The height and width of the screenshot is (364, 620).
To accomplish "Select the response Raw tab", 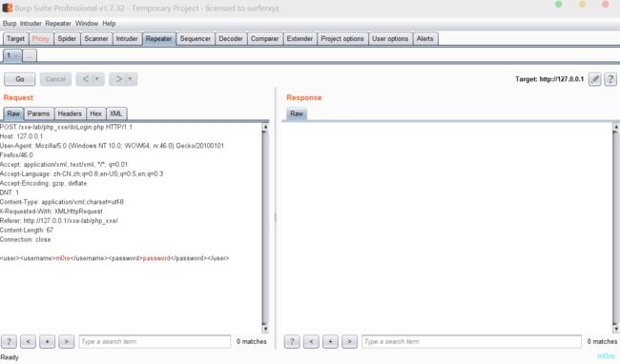I will (297, 113).
